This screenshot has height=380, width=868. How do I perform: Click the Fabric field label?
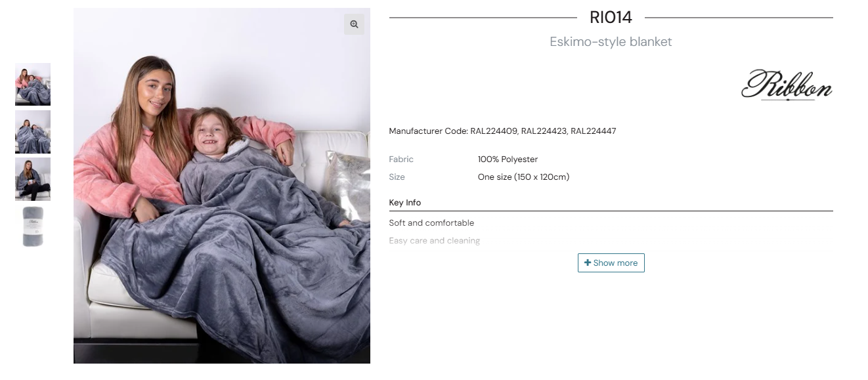point(401,159)
